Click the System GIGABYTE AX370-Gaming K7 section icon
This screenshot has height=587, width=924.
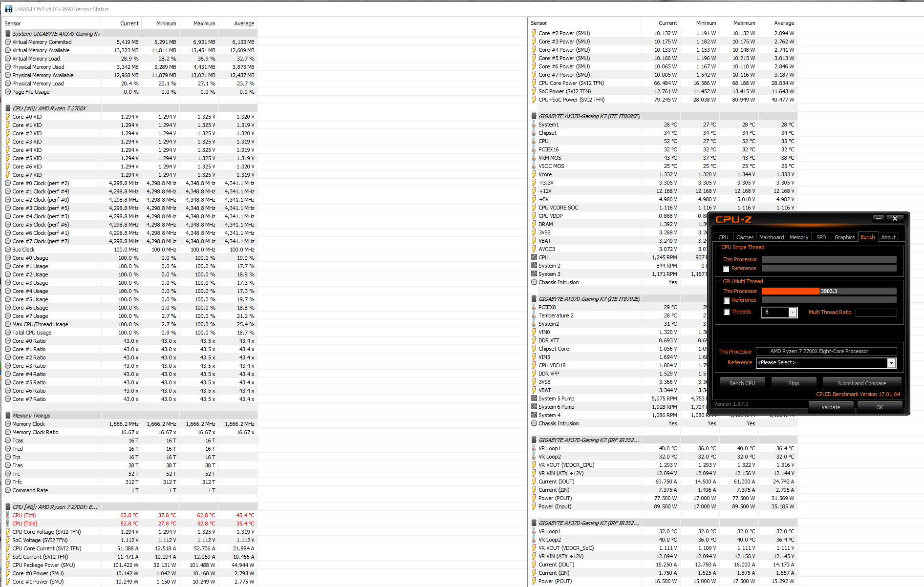point(8,34)
